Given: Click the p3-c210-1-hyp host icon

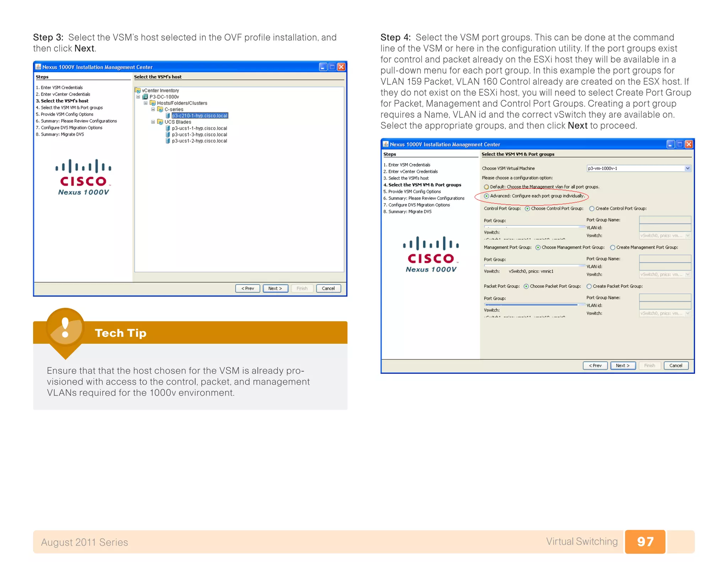Looking at the screenshot, I should [x=167, y=115].
